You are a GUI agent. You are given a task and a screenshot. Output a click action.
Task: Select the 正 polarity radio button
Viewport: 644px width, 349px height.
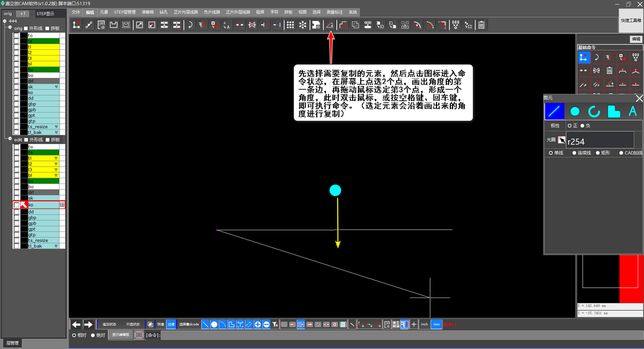click(569, 126)
